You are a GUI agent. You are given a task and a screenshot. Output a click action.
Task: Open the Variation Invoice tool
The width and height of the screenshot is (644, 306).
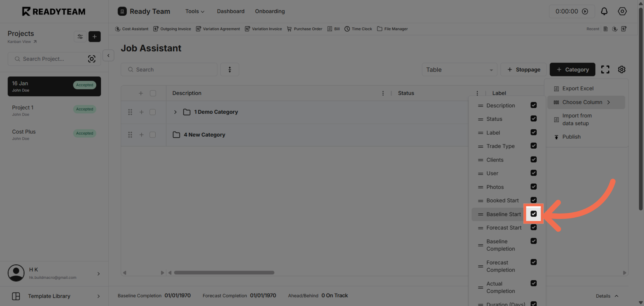[x=263, y=29]
